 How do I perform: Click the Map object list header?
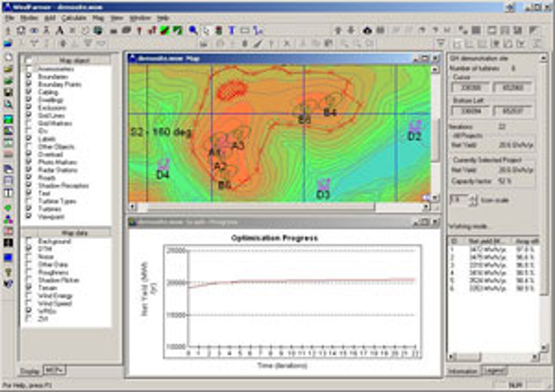point(74,60)
